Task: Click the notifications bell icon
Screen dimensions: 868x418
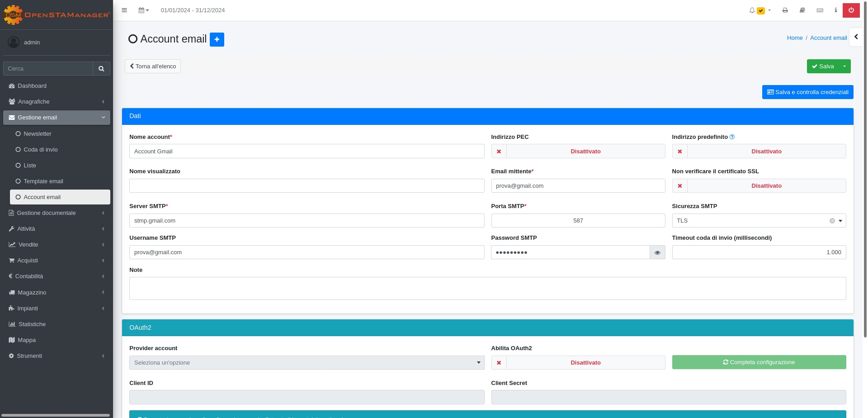Action: (x=752, y=10)
